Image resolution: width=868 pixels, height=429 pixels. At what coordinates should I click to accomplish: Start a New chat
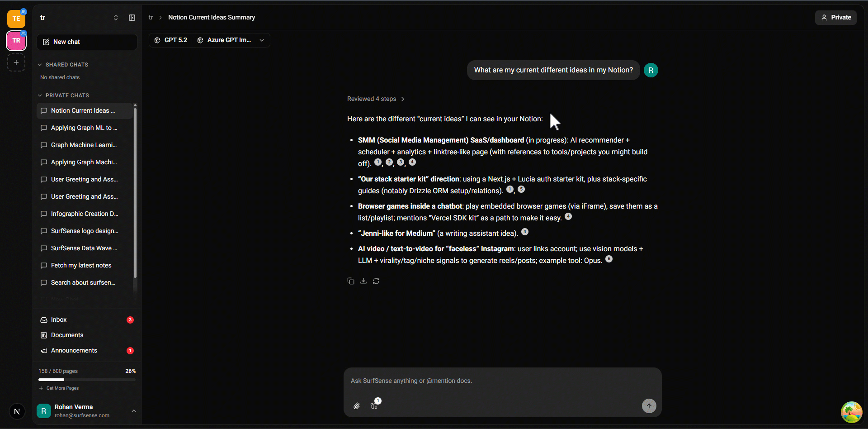(x=87, y=42)
